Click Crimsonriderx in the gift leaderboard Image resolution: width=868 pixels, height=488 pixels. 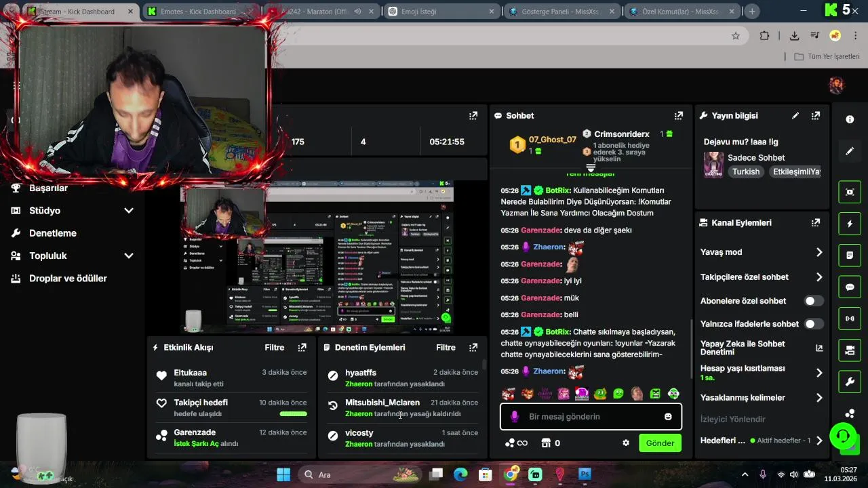point(622,134)
